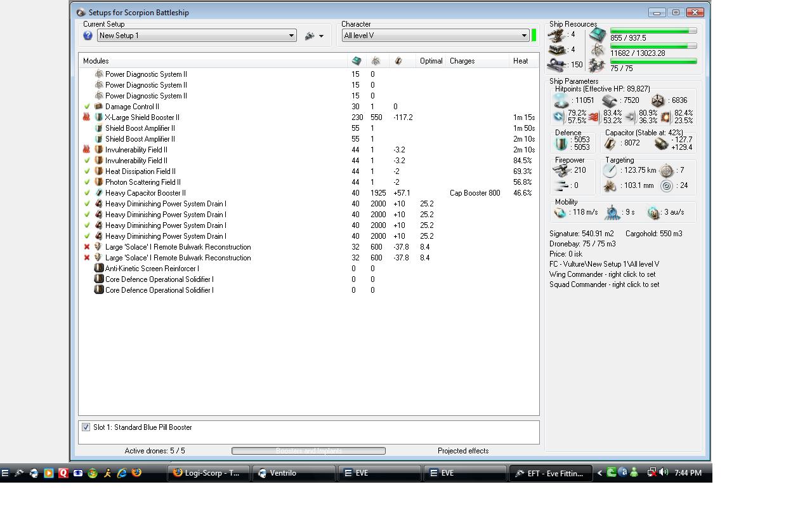Click the Firepower turret icon showing 210
812x508 pixels.
pos(561,170)
